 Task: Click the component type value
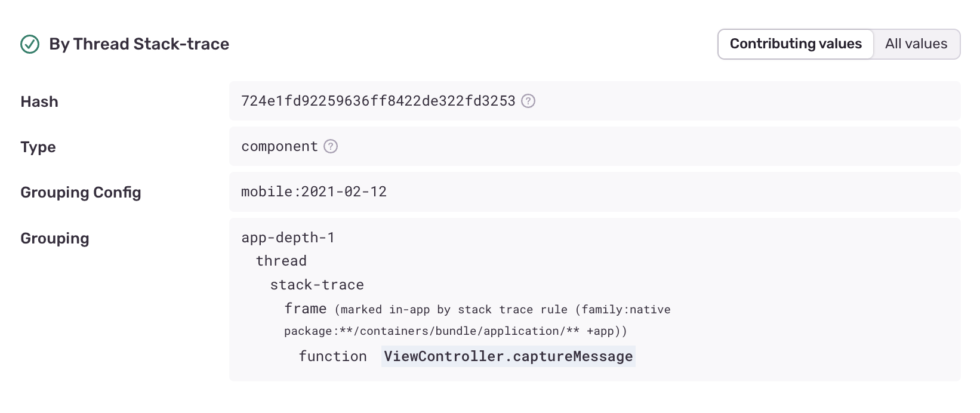click(278, 146)
